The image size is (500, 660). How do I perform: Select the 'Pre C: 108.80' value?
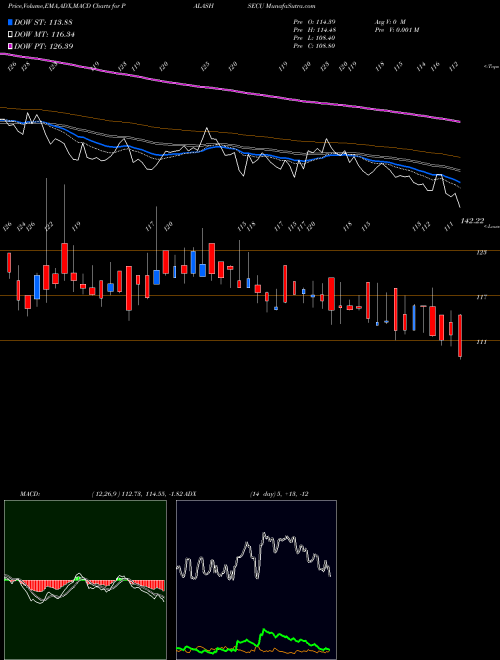click(314, 46)
